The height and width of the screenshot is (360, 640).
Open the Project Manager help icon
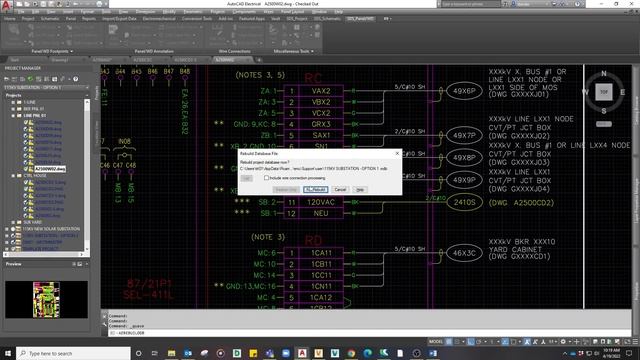76,79
